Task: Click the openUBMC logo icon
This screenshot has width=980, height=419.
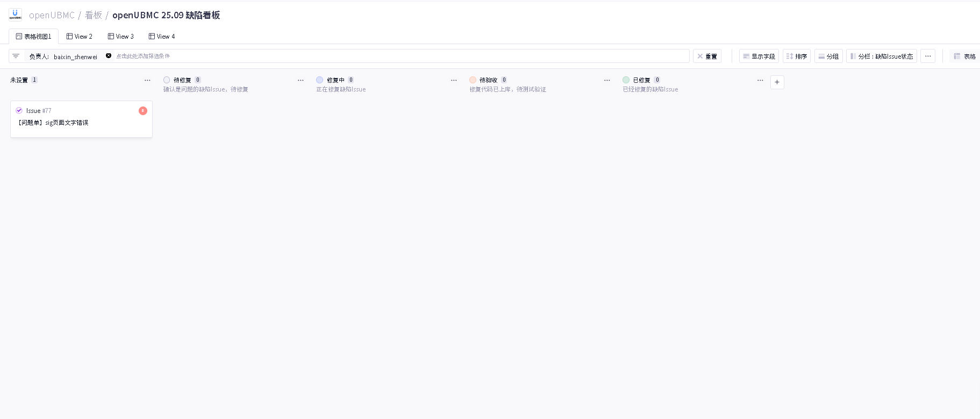Action: click(x=16, y=15)
